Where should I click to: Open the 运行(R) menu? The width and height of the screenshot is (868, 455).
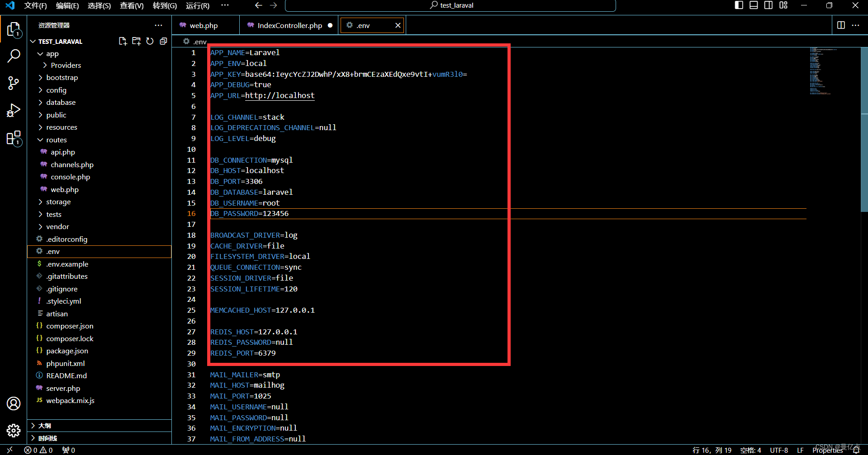click(x=198, y=5)
